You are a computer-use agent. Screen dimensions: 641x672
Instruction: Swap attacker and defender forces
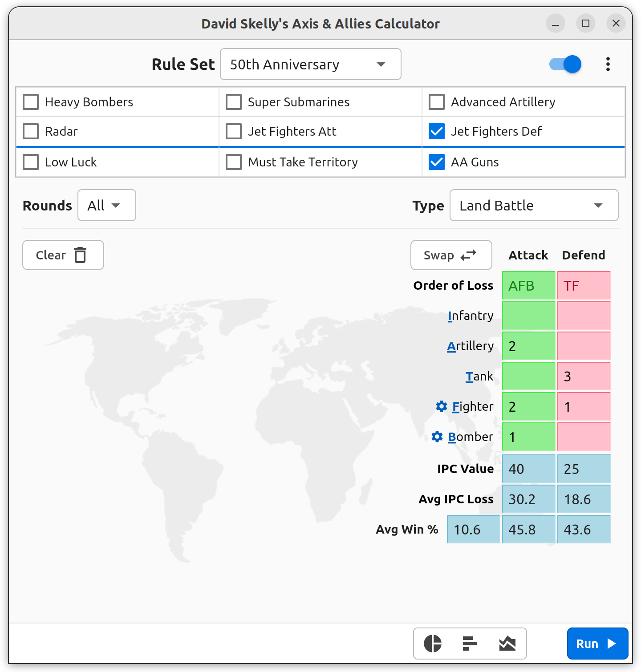pos(451,255)
